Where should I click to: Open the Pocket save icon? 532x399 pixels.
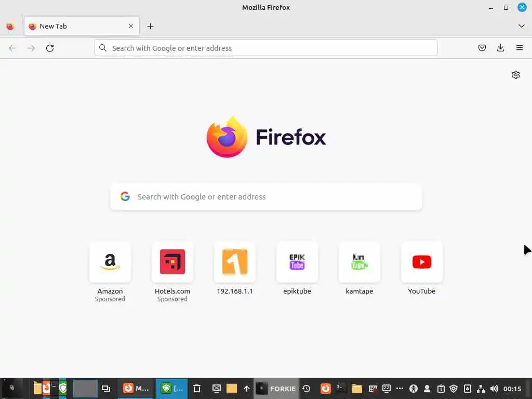tap(482, 48)
